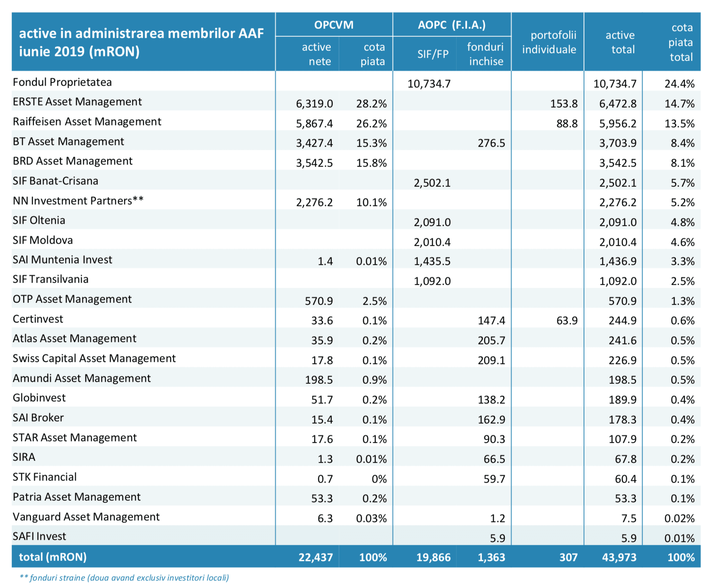
Task: Select the SAI Broker row name
Action: coord(38,418)
